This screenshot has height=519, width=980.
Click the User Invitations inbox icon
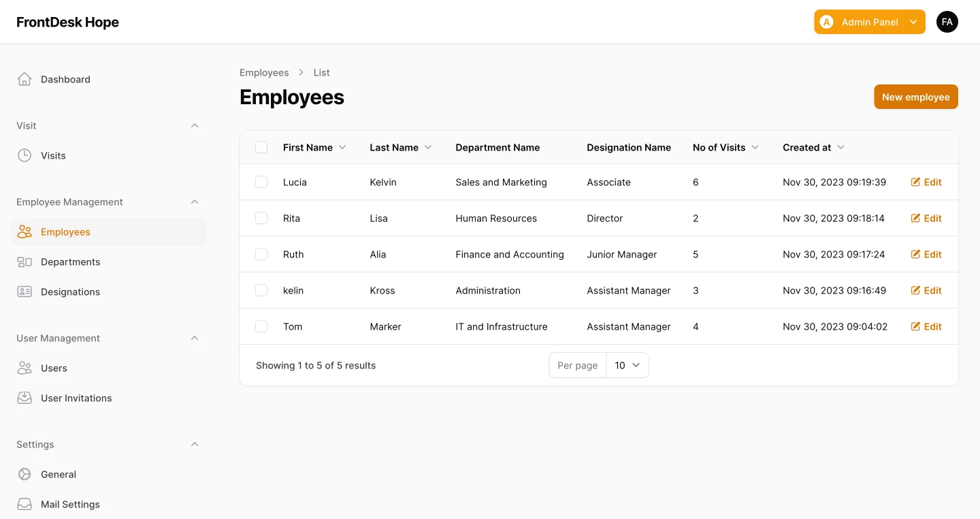click(24, 398)
